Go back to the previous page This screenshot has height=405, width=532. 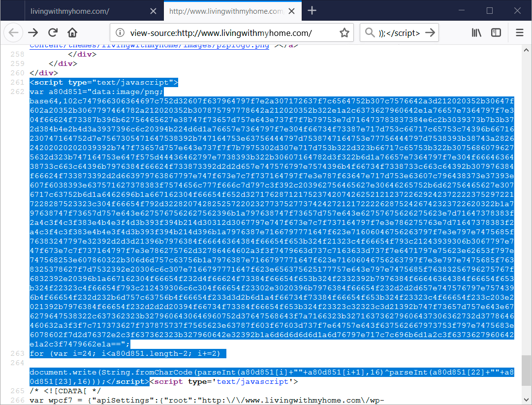pyautogui.click(x=13, y=33)
